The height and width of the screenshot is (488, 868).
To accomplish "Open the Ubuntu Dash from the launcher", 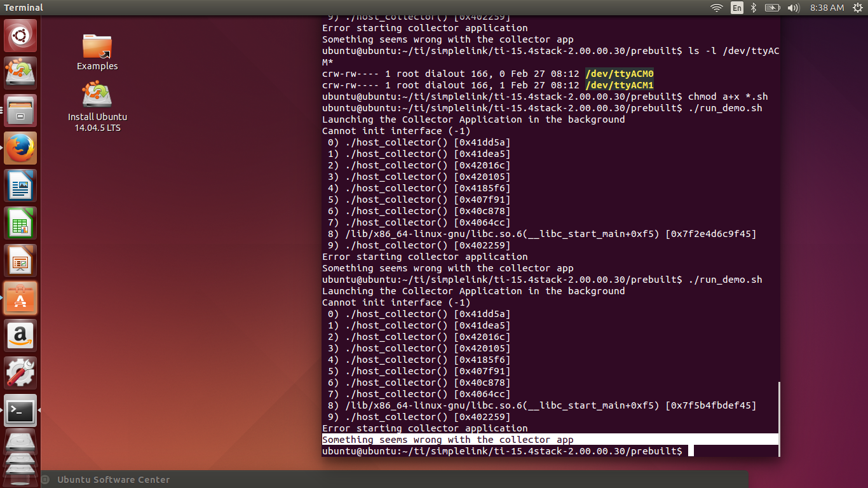I will [21, 36].
